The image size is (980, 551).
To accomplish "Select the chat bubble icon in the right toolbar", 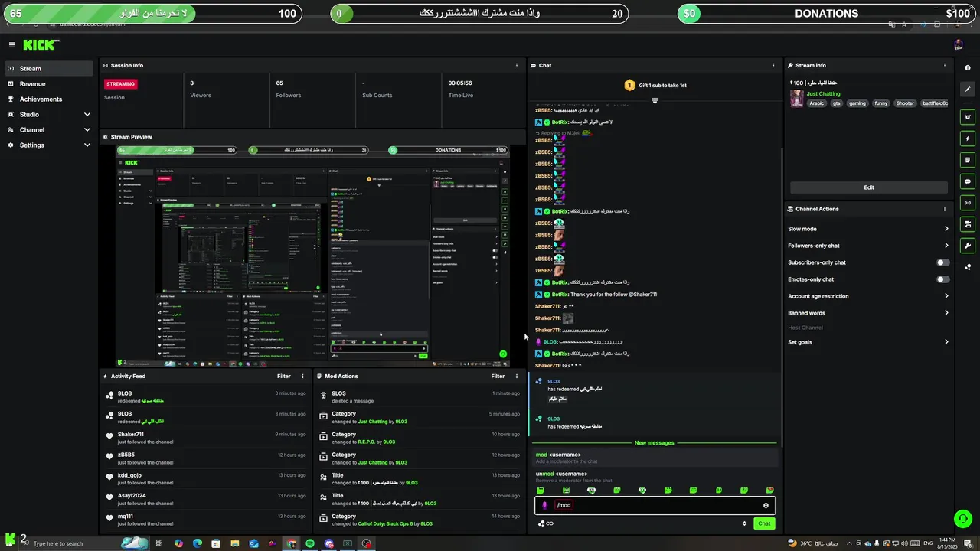I will [x=968, y=181].
